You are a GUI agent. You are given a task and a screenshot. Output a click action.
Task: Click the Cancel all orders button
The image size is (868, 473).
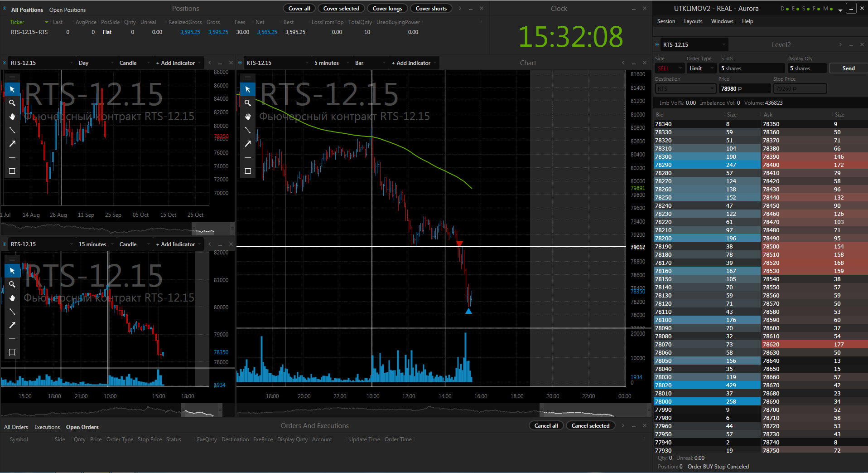point(546,425)
